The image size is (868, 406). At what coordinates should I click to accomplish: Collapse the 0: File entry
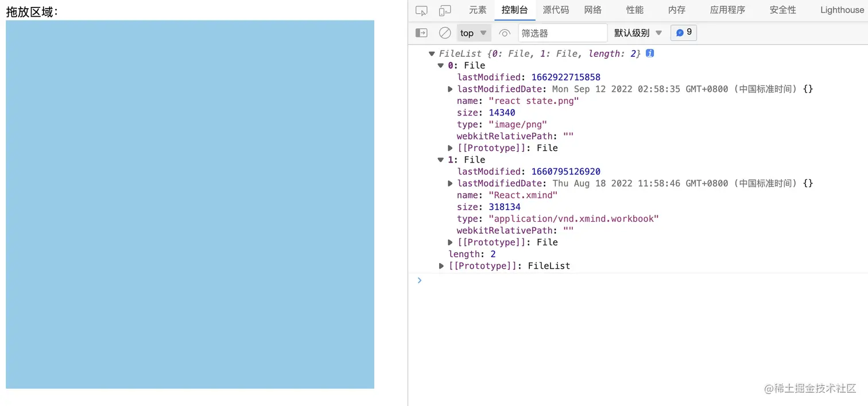[x=440, y=65]
